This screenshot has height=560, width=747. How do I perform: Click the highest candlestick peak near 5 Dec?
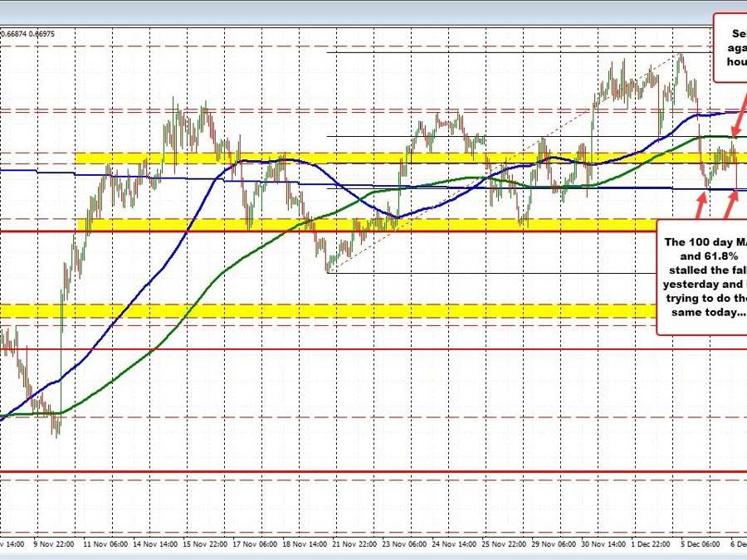click(x=681, y=56)
